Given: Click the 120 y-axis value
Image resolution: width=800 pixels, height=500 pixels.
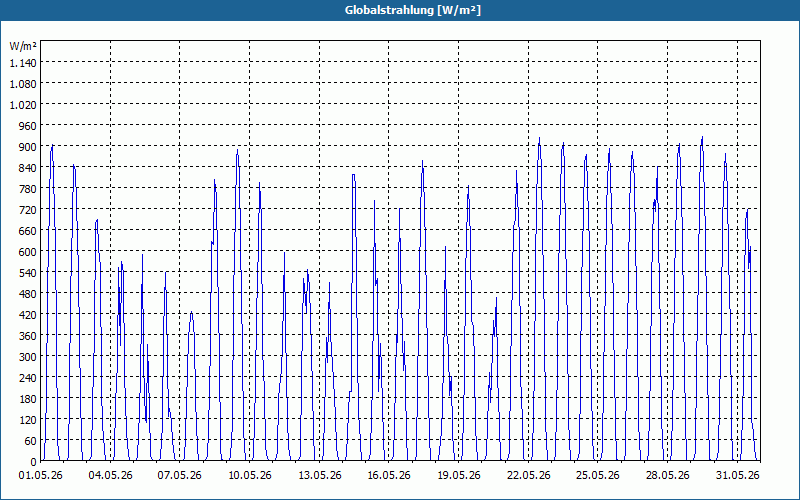Looking at the screenshot, I should pos(28,420).
